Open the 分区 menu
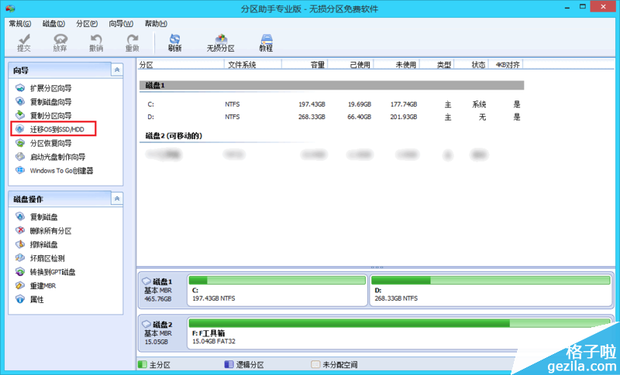 click(87, 24)
